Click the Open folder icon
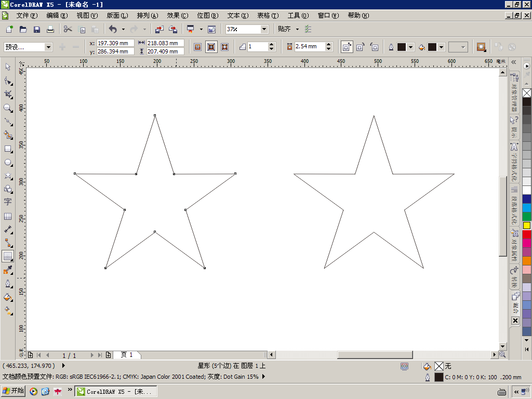Image resolution: width=532 pixels, height=399 pixels. pos(23,29)
